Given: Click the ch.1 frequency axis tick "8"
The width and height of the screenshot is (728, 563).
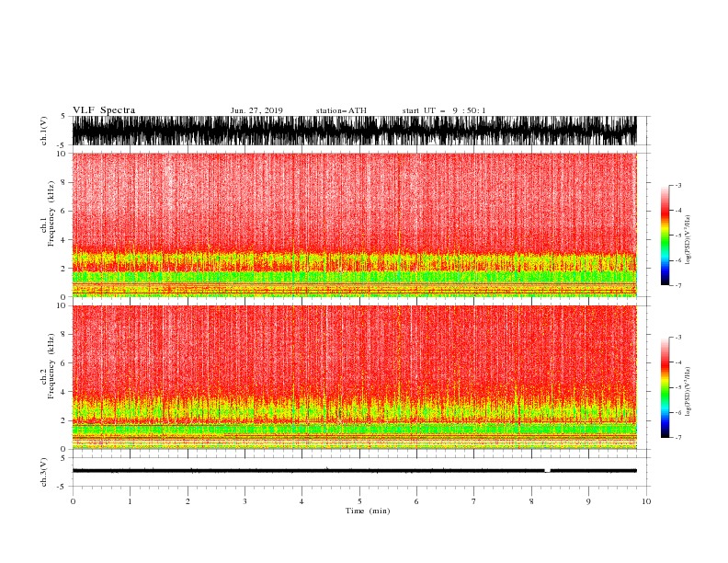Looking at the screenshot, I should pos(63,182).
